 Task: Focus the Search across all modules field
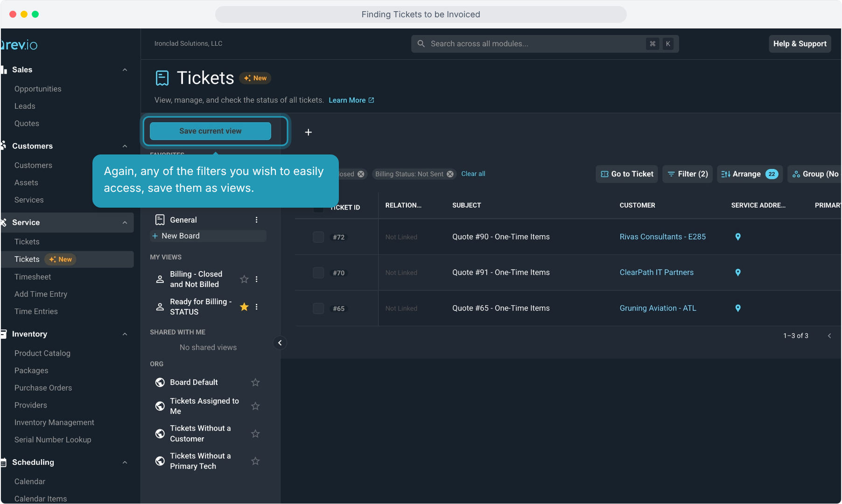pyautogui.click(x=545, y=44)
